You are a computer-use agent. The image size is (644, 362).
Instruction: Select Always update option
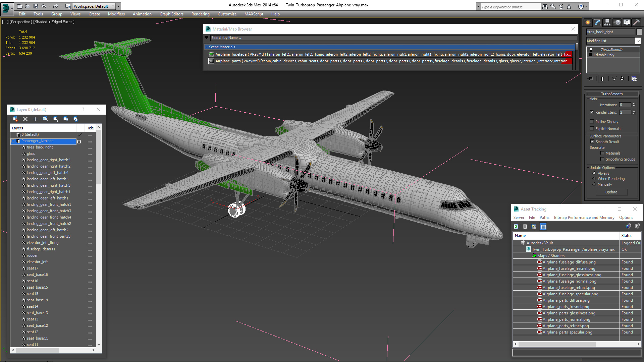click(x=594, y=173)
